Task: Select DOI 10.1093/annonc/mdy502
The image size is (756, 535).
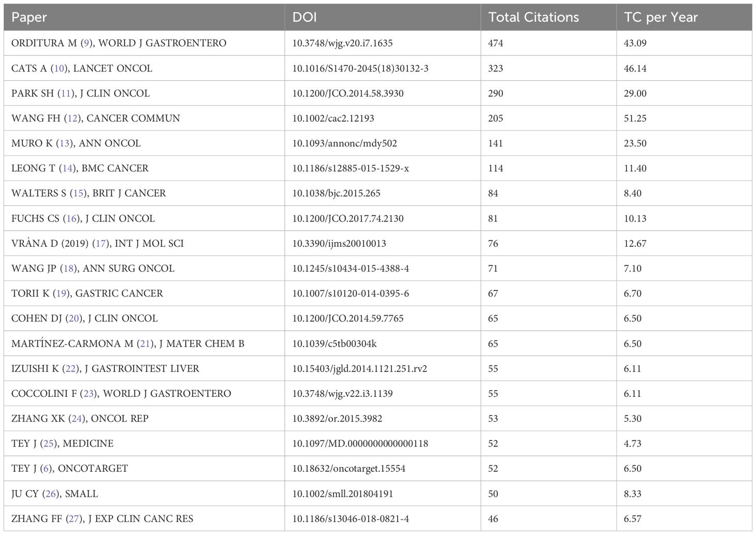Action: coord(345,143)
